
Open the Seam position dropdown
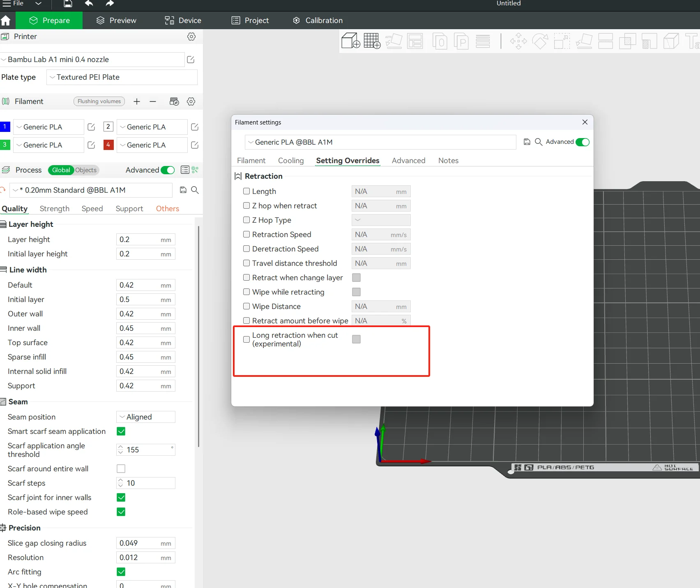[146, 417]
